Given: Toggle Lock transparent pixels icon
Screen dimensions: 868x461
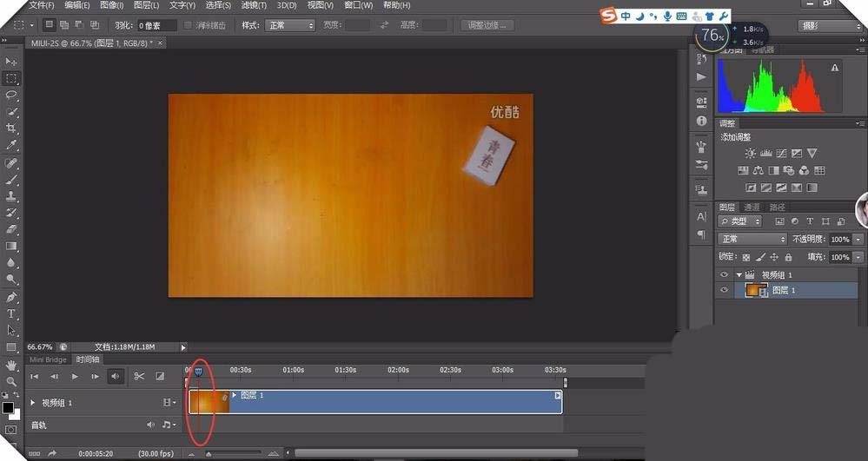Looking at the screenshot, I should 746,257.
